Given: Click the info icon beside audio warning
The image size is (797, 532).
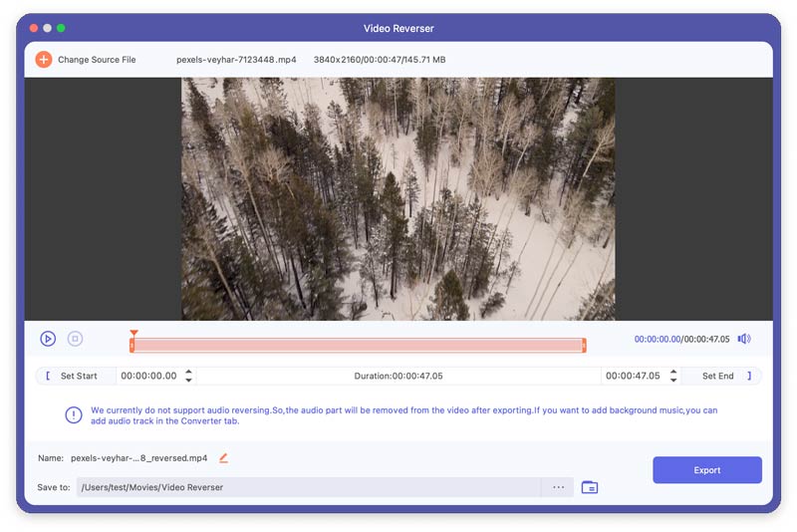Looking at the screenshot, I should pos(74,415).
